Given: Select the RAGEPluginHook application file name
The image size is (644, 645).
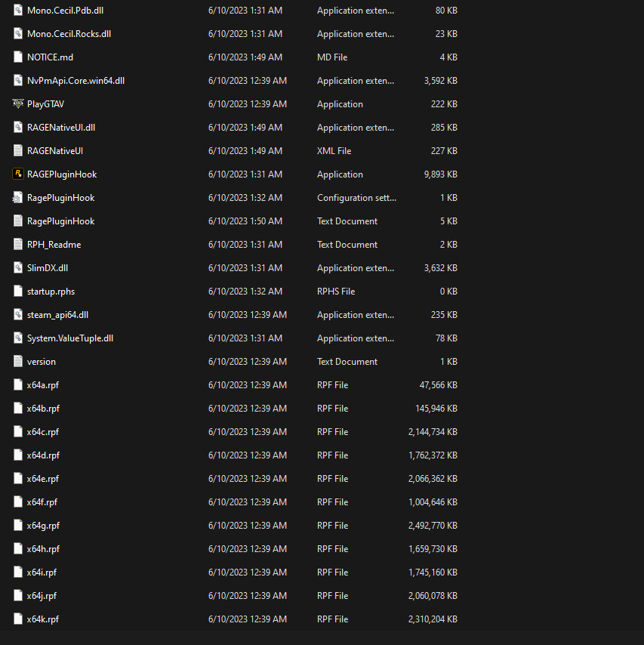Looking at the screenshot, I should [62, 174].
